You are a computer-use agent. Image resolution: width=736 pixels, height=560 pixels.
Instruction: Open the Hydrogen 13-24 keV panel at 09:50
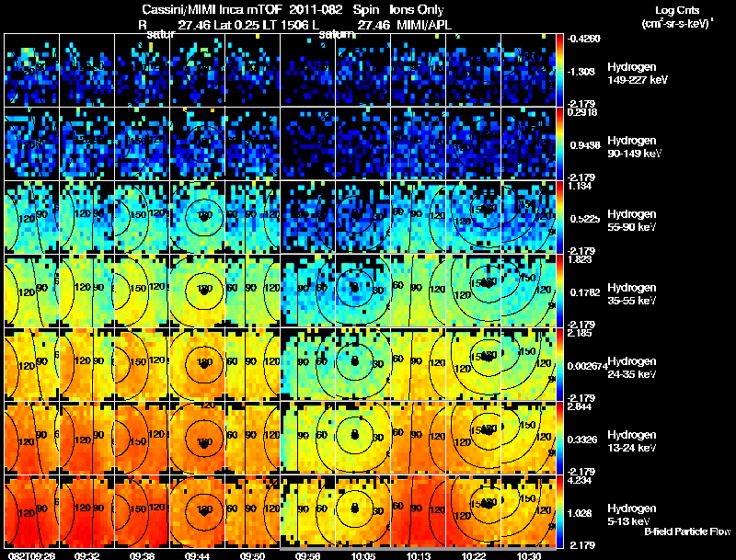click(x=252, y=438)
